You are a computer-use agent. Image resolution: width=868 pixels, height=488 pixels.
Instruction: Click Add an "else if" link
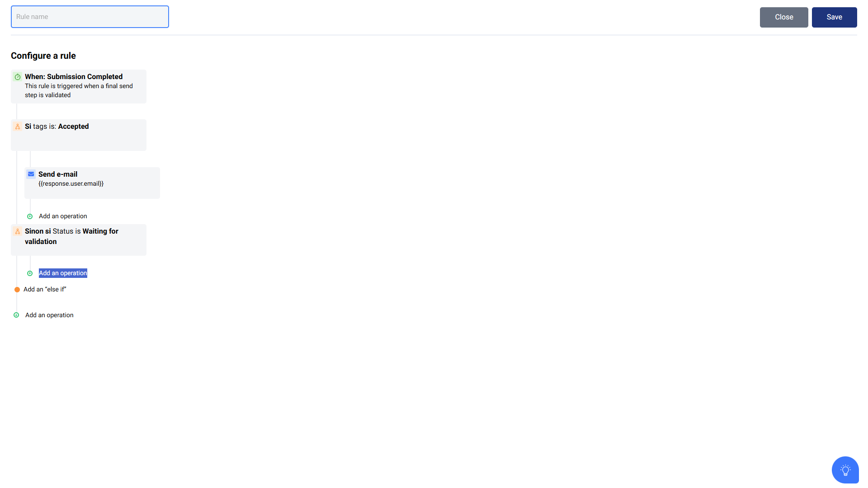(45, 289)
